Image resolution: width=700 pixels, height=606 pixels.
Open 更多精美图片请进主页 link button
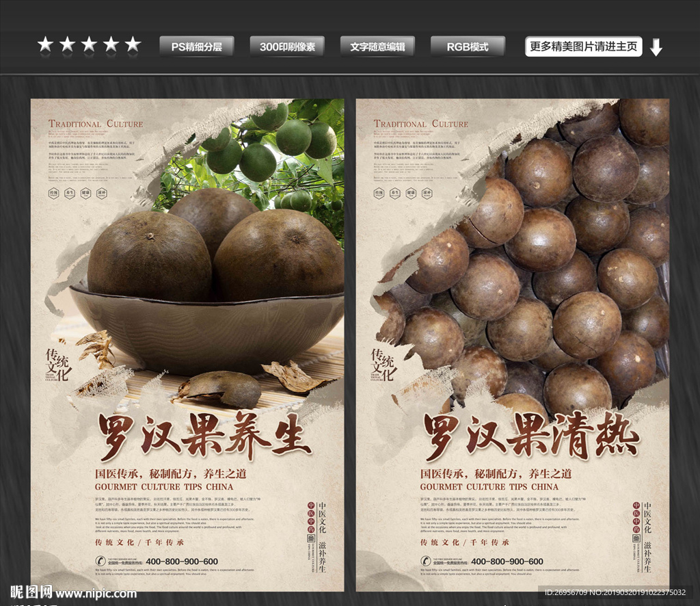(x=584, y=47)
